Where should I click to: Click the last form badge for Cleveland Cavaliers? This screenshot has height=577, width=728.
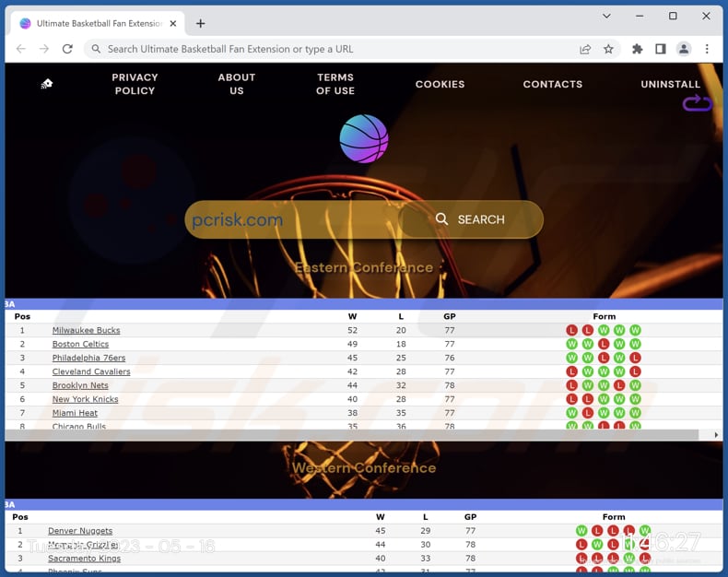click(635, 371)
